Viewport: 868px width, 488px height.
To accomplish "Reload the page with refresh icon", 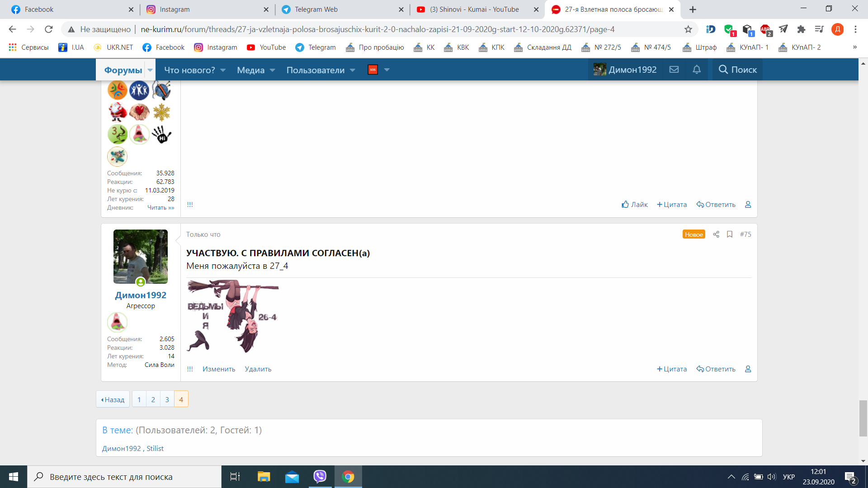I will [49, 29].
